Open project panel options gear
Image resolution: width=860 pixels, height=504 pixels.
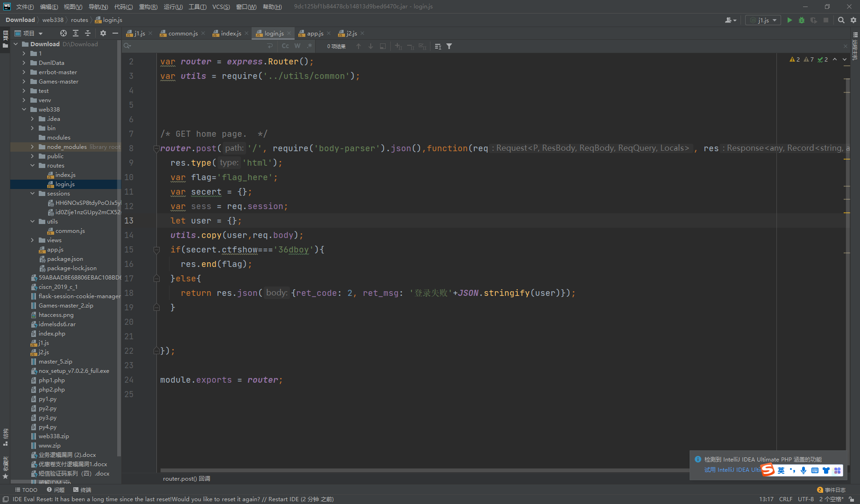tap(103, 33)
